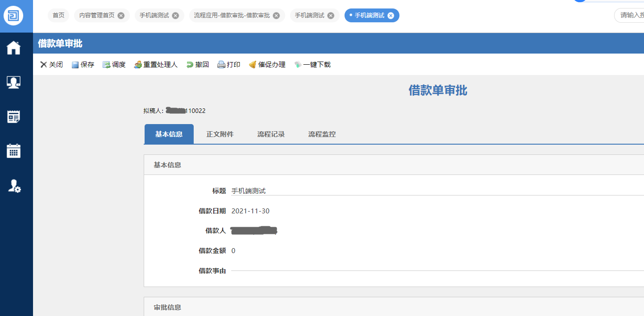Open the Home icon in the sidebar
The height and width of the screenshot is (316, 644).
tap(13, 48)
